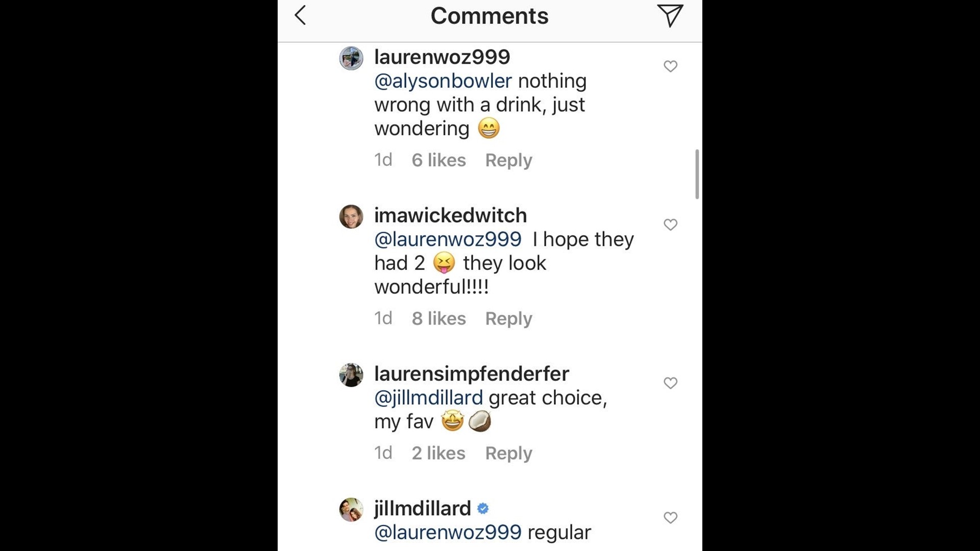The height and width of the screenshot is (551, 980).
Task: Tap the back arrow to exit Comments
Action: click(x=300, y=15)
